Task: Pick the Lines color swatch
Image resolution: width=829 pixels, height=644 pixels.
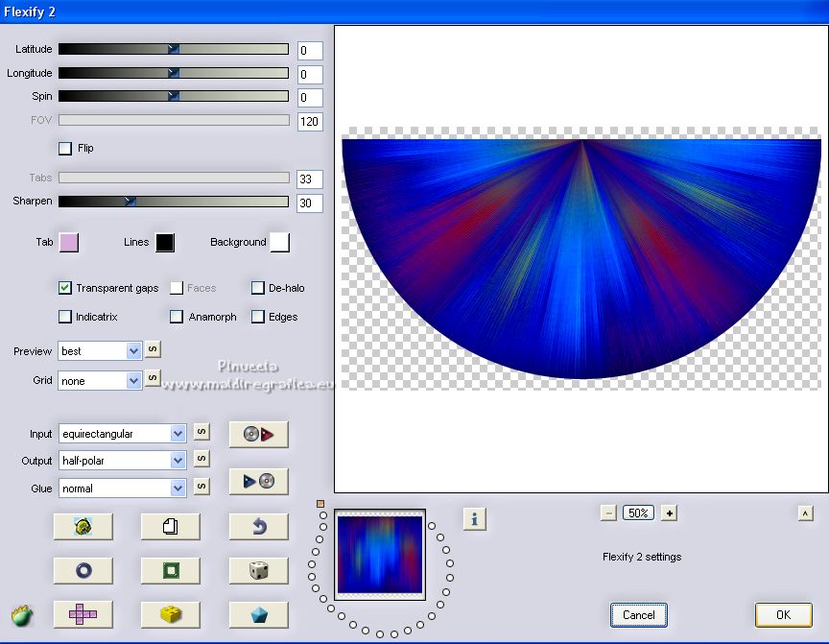Action: click(165, 243)
